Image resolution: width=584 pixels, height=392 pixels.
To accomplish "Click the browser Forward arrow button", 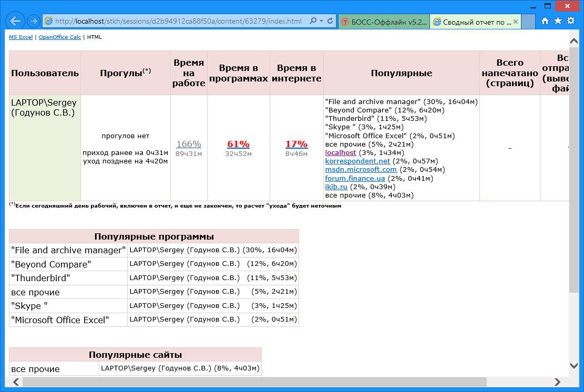I will pos(34,21).
